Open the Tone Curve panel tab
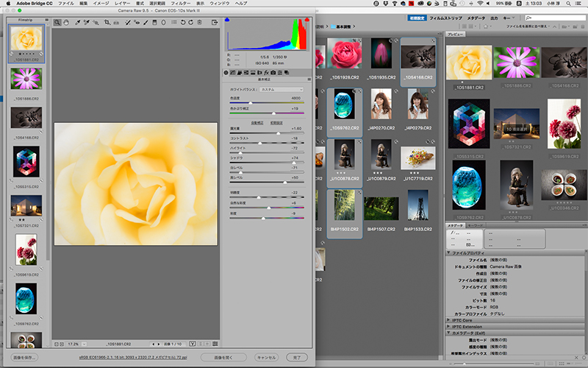Image resolution: width=588 pixels, height=368 pixels. pyautogui.click(x=232, y=72)
